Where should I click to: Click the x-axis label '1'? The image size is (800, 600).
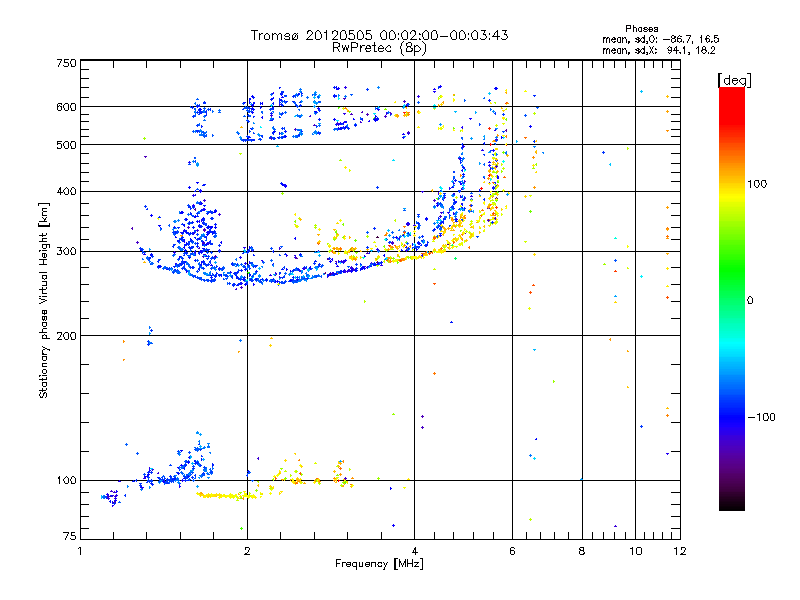click(80, 551)
